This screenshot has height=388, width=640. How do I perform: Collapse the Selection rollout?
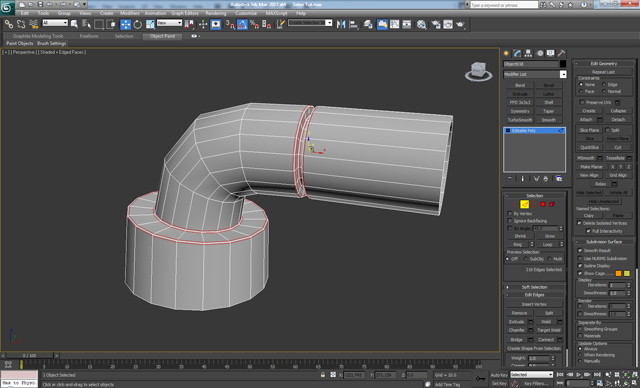pos(534,195)
